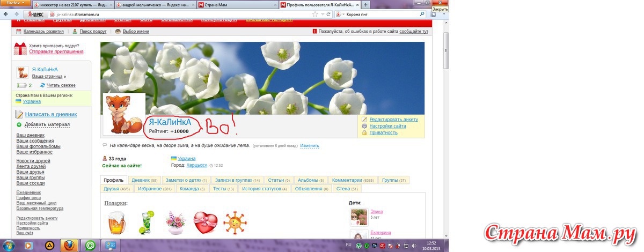Open 'Календарь развития' link
The width and height of the screenshot is (644, 252).
43,32
